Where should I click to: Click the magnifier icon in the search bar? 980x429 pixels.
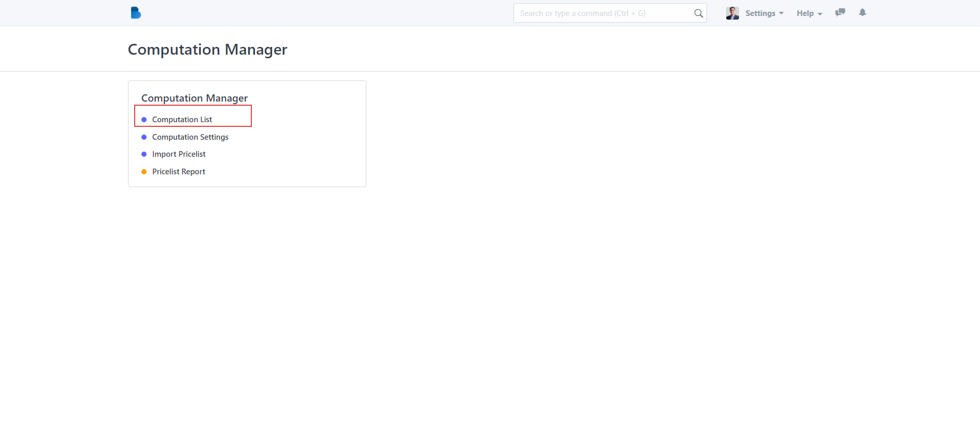698,13
